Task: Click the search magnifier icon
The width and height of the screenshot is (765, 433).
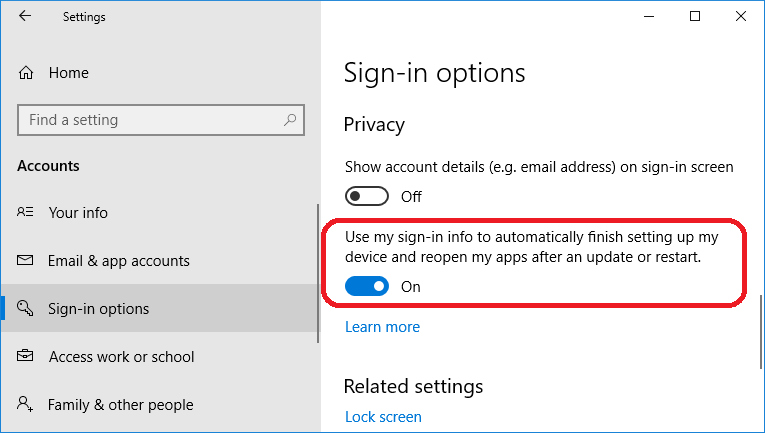Action: (x=290, y=119)
